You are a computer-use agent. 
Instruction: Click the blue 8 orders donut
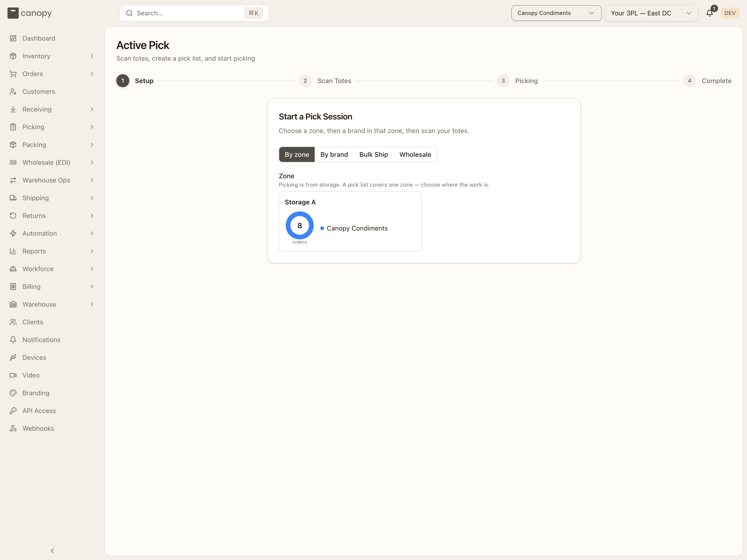(300, 225)
